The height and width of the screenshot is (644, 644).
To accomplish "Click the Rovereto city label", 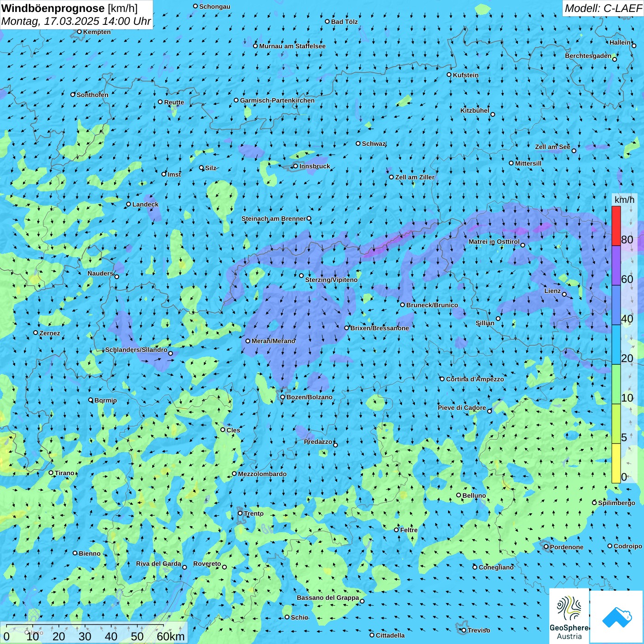I will (x=207, y=563).
